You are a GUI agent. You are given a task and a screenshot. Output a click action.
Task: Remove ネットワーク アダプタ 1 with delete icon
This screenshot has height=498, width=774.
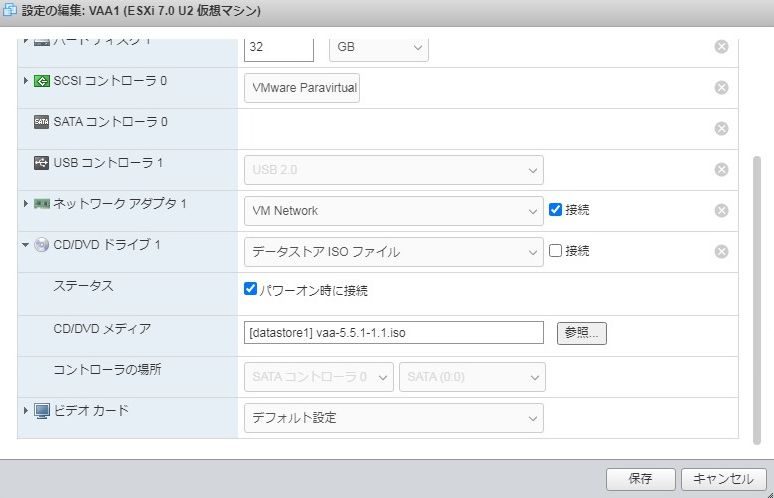click(721, 211)
